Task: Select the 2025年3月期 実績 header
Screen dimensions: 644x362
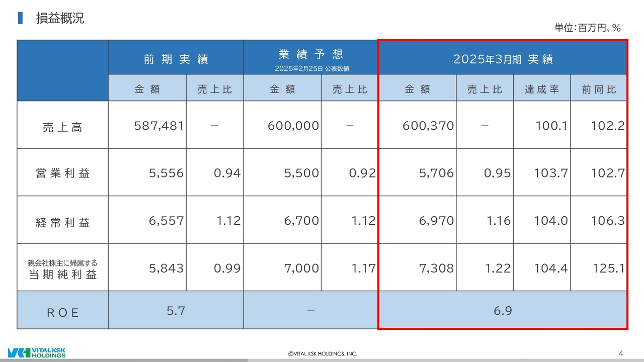Action: [x=503, y=59]
